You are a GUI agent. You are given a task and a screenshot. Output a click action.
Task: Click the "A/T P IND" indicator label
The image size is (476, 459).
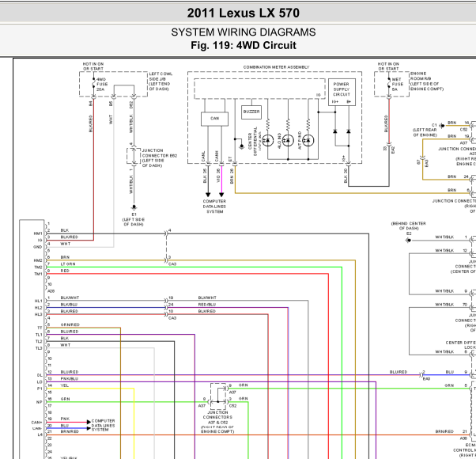click(300, 140)
